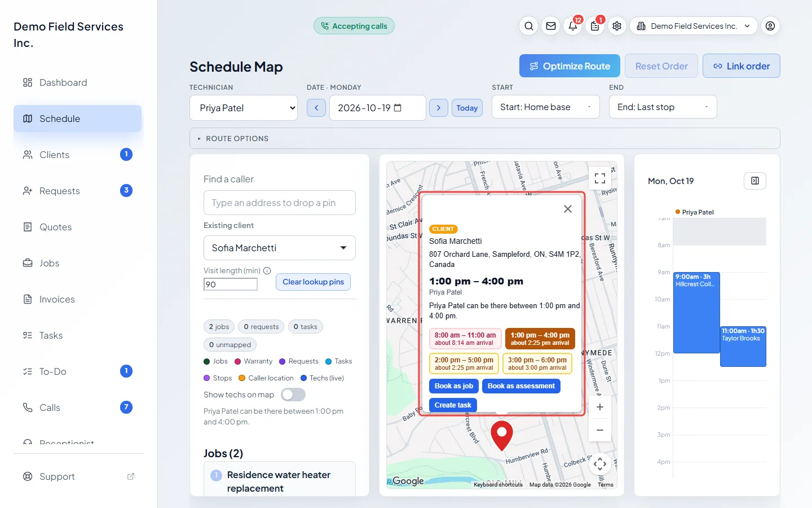The image size is (812, 508).
Task: Close the client info popup on map
Action: tap(568, 209)
